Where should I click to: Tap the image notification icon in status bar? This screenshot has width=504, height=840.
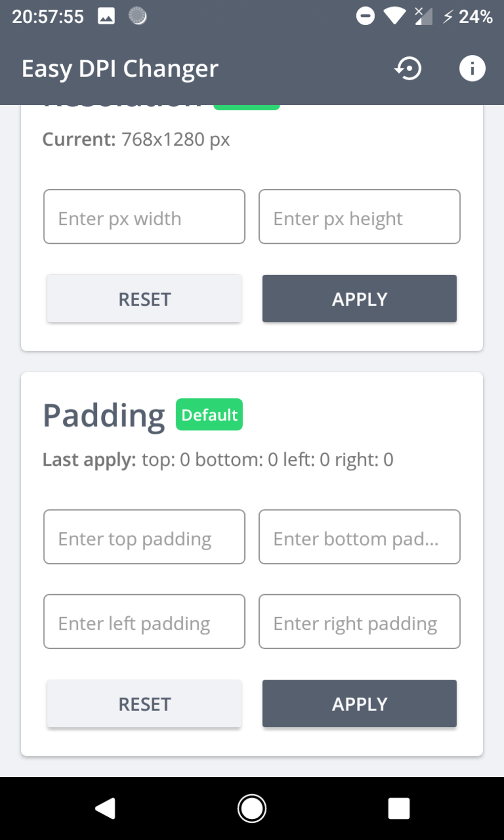tap(106, 16)
